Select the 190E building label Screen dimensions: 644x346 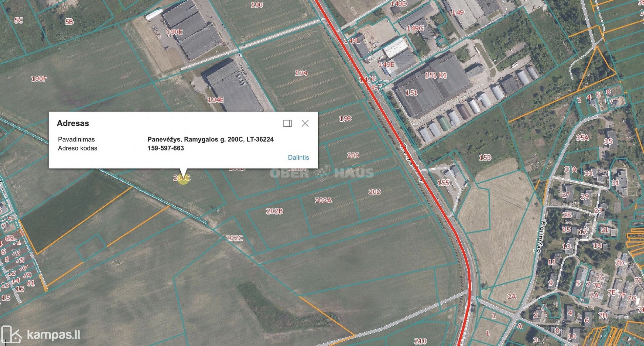[174, 32]
